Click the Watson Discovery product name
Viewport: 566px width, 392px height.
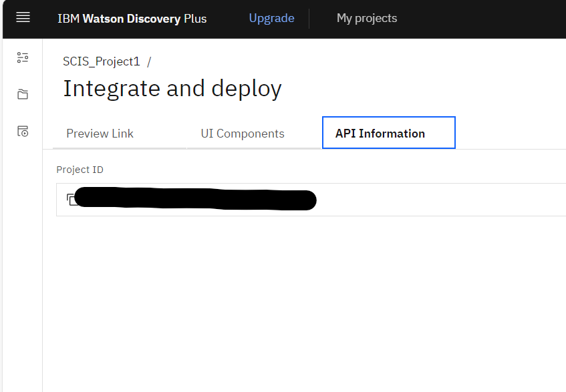(x=131, y=19)
